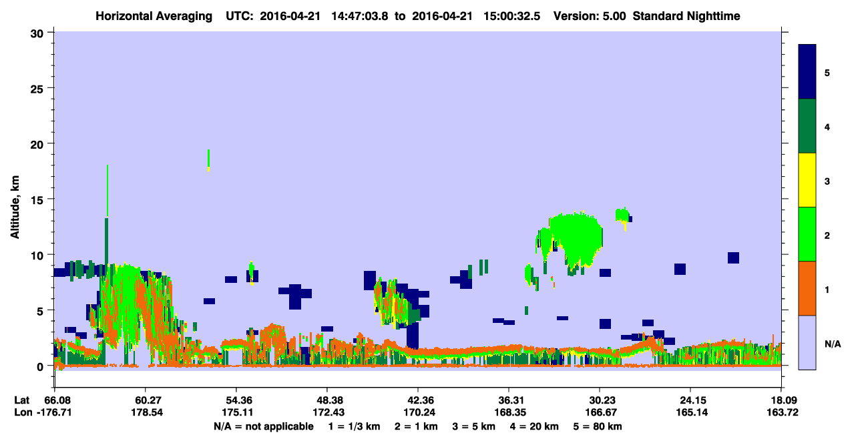
Task: Click the dark green colorbar segment labeled 4
Action: 807,126
